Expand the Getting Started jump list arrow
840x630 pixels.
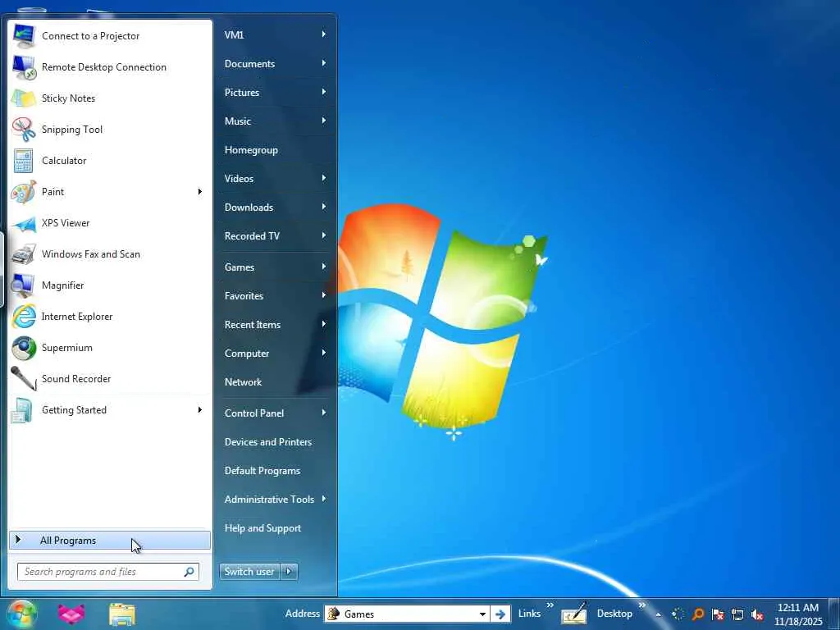coord(200,410)
